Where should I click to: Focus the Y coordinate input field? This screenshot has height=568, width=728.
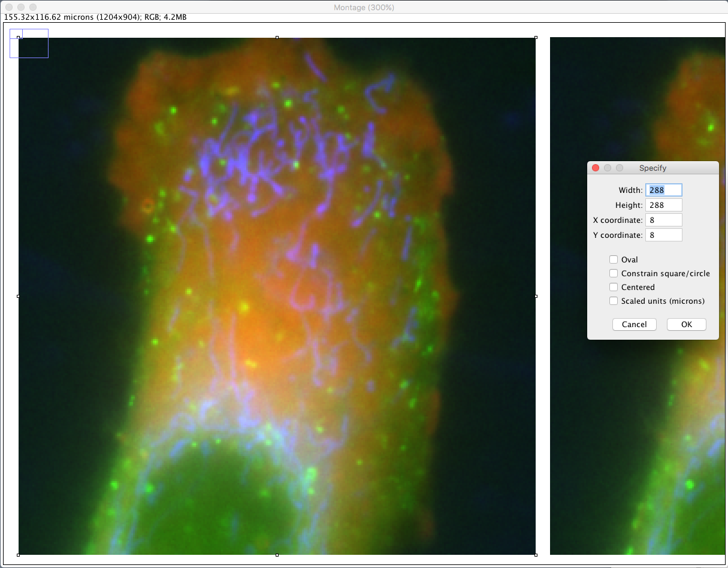click(x=664, y=235)
